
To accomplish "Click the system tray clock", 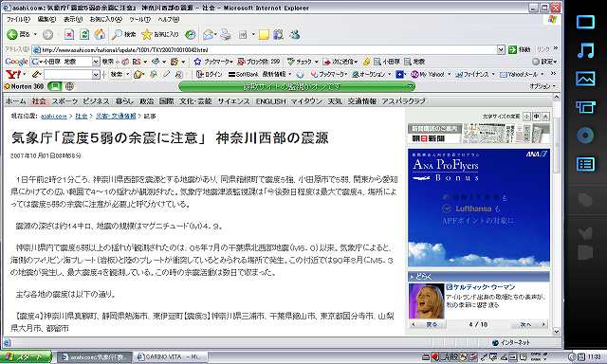I will 595,356.
